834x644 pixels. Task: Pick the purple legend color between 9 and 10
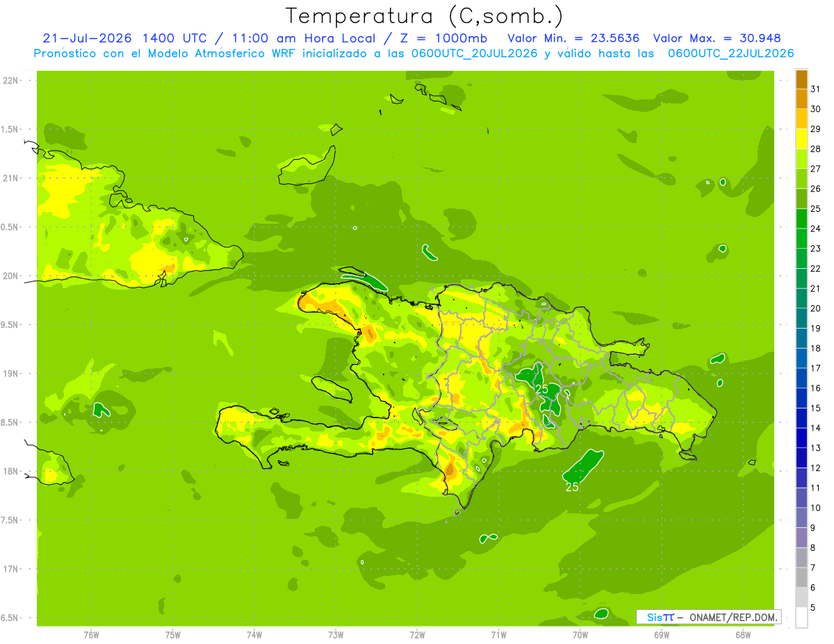(801, 518)
